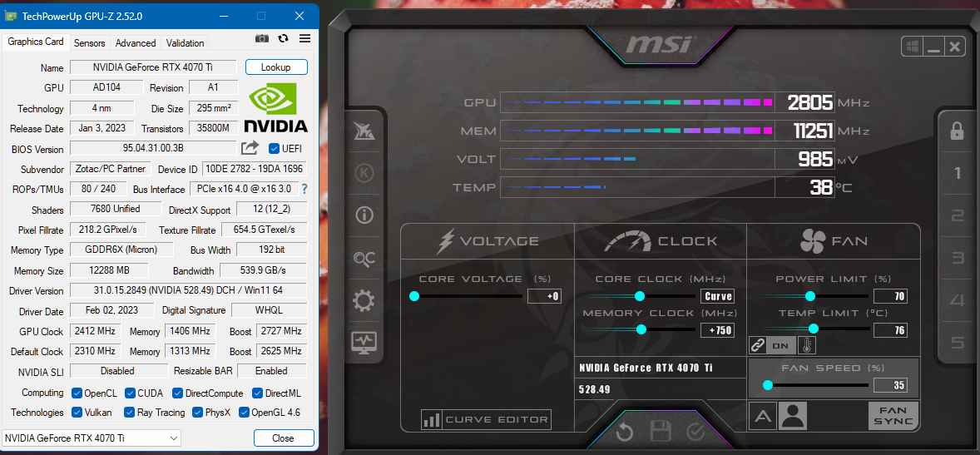The image size is (980, 455).
Task: Click the Bus Interface question mark
Action: (304, 189)
